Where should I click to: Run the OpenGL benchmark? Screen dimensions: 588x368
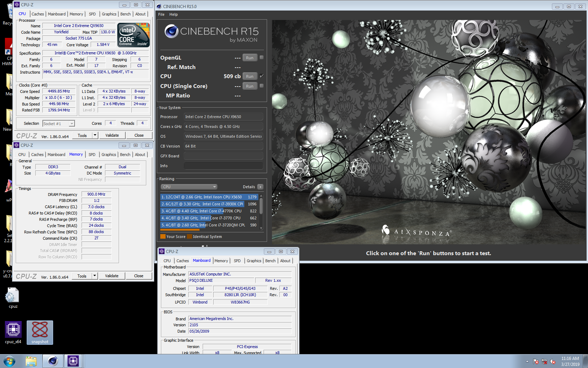[250, 58]
